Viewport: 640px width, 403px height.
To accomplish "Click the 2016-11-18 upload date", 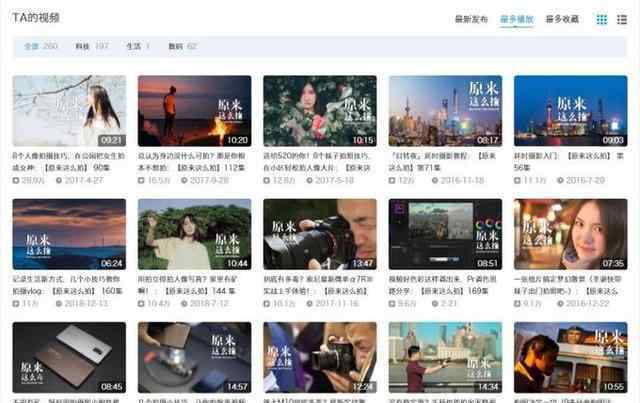I will pyautogui.click(x=462, y=180).
